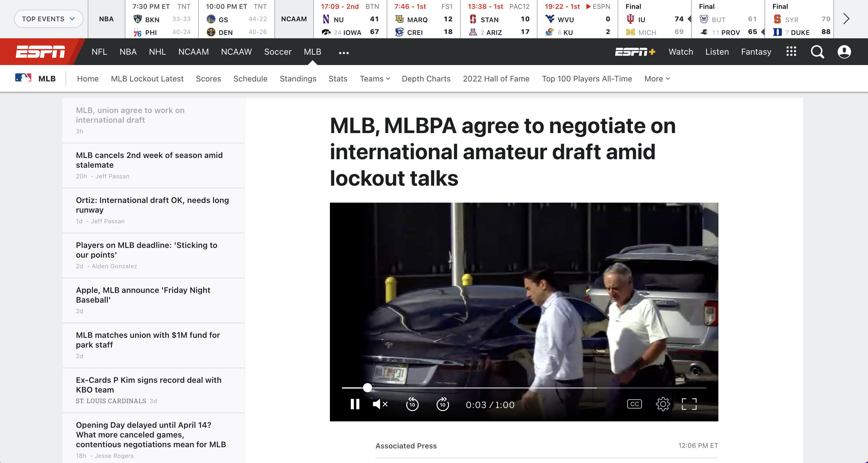This screenshot has width=868, height=463.
Task: Rewind video 10 seconds
Action: tap(412, 404)
